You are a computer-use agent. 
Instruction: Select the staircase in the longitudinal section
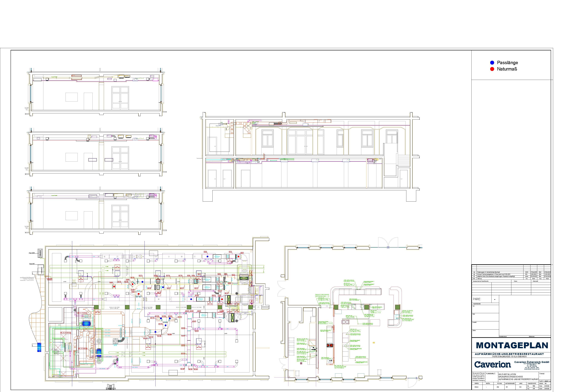coord(404,161)
